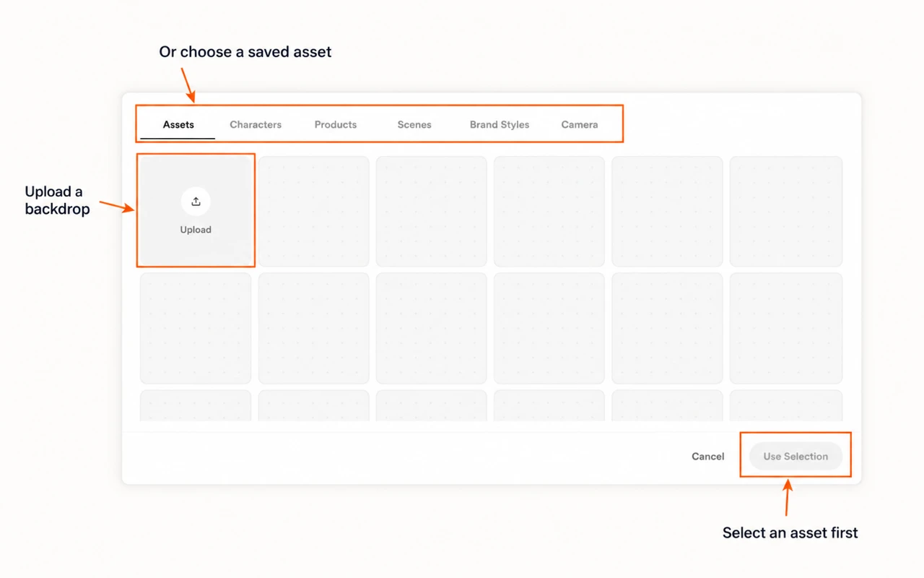Go to the Scenes tab
924x578 pixels.
coord(414,124)
